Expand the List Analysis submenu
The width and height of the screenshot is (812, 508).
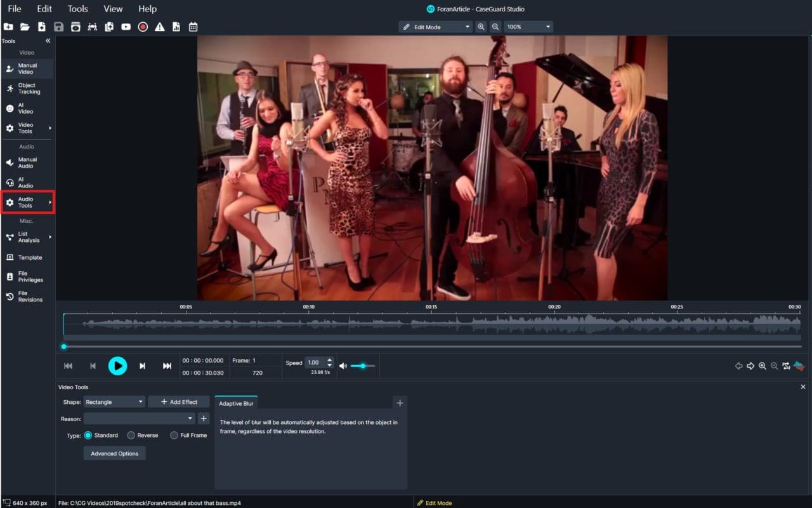(x=50, y=237)
